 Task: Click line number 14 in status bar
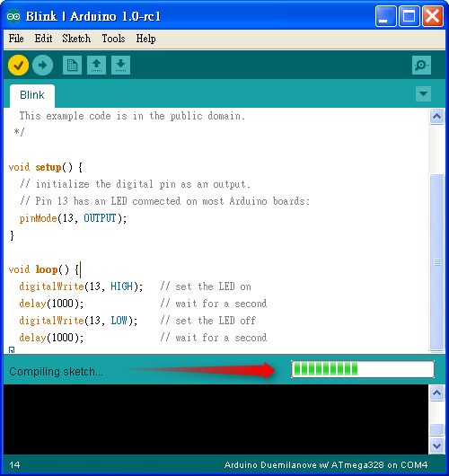click(14, 464)
